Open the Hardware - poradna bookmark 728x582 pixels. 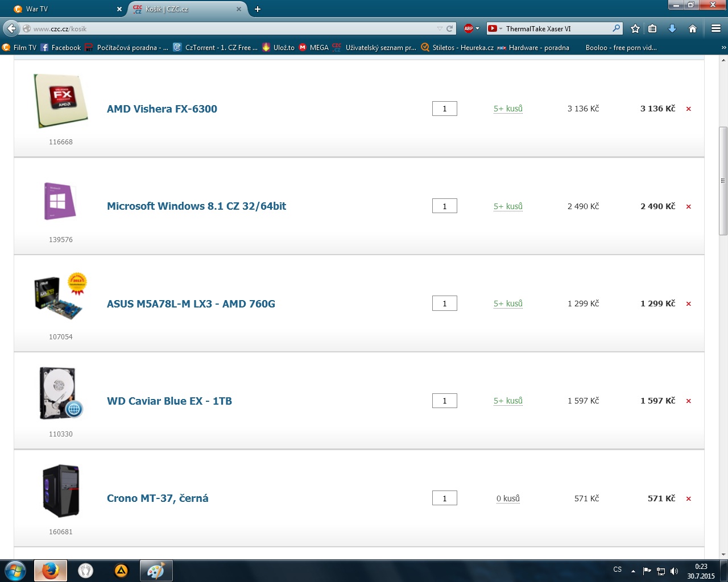533,48
